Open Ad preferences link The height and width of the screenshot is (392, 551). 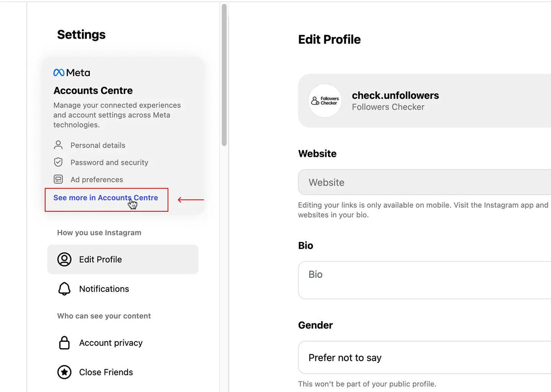pyautogui.click(x=97, y=180)
